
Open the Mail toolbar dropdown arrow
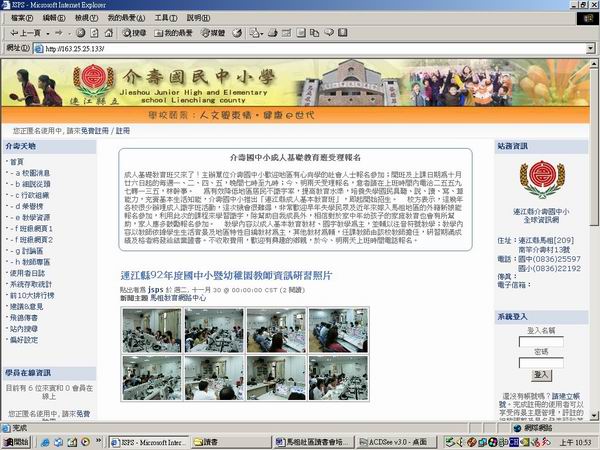(x=262, y=34)
